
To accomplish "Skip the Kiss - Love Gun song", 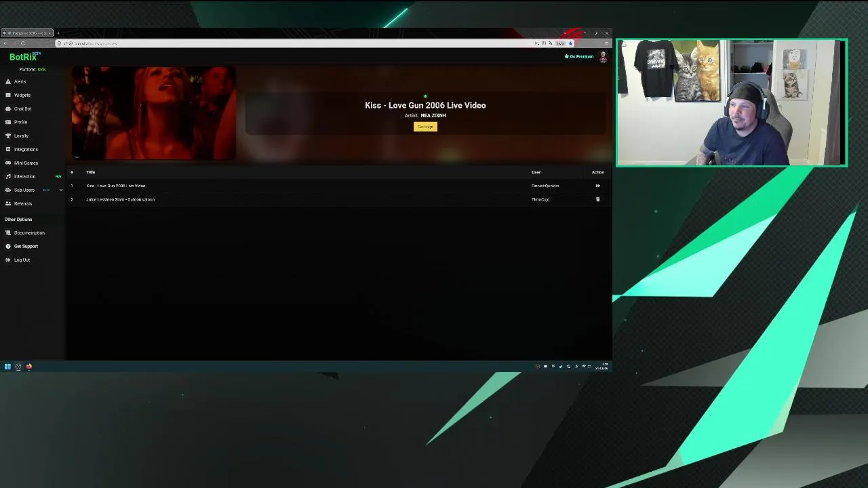I will 597,186.
